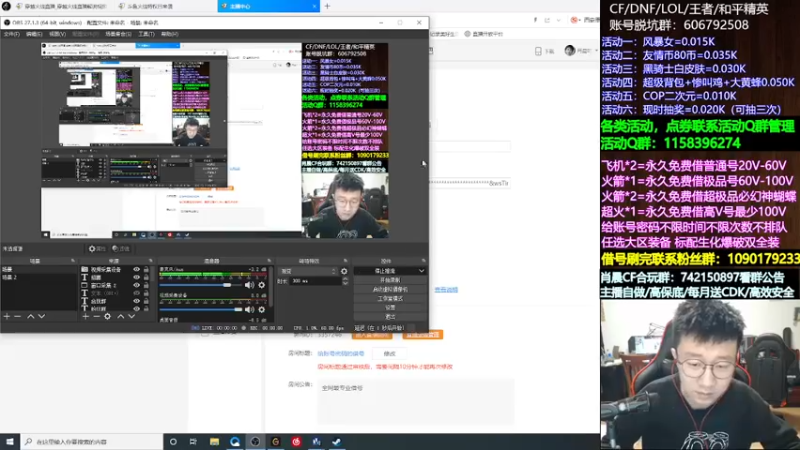Open the Cortana circle icon in the taskbar
This screenshot has height=450, width=800.
173,442
